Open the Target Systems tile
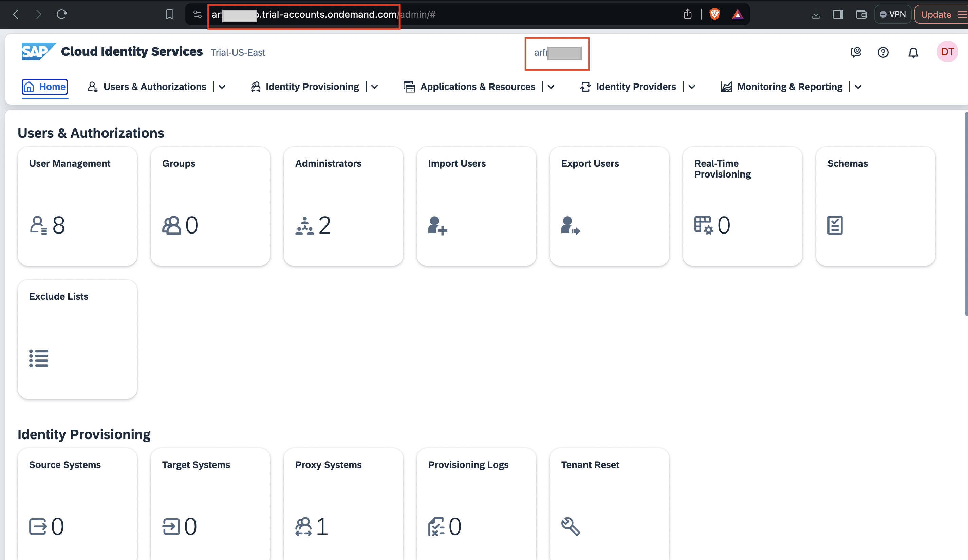 [x=210, y=504]
